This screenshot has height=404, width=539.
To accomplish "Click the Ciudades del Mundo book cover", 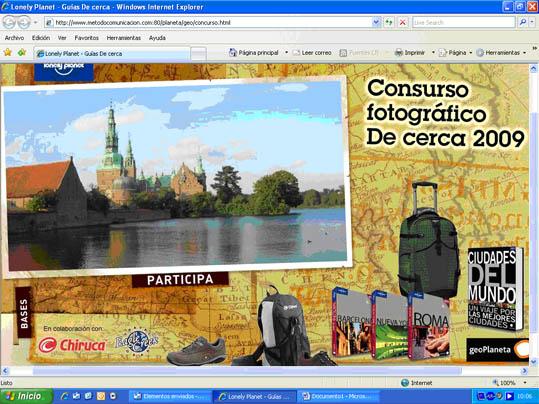I will [495, 289].
